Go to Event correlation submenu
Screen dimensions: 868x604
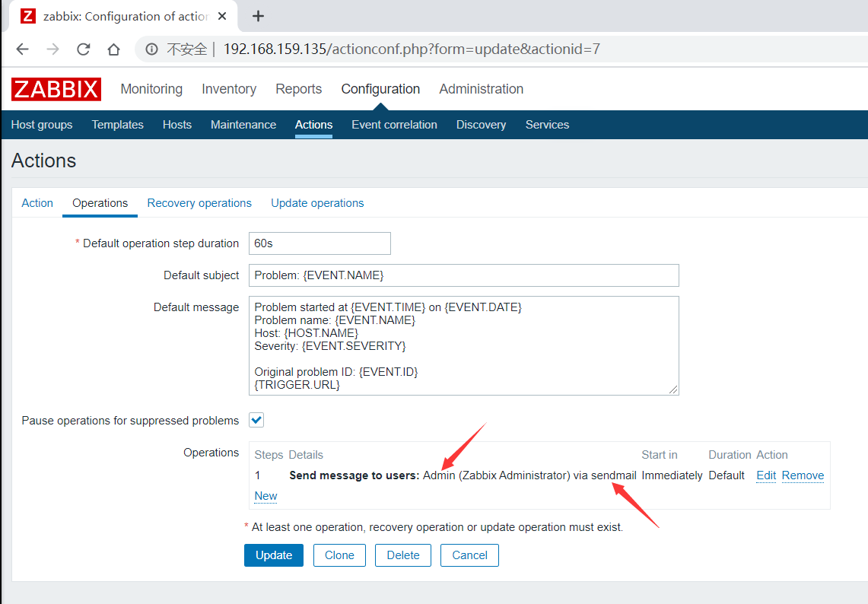[x=394, y=125]
